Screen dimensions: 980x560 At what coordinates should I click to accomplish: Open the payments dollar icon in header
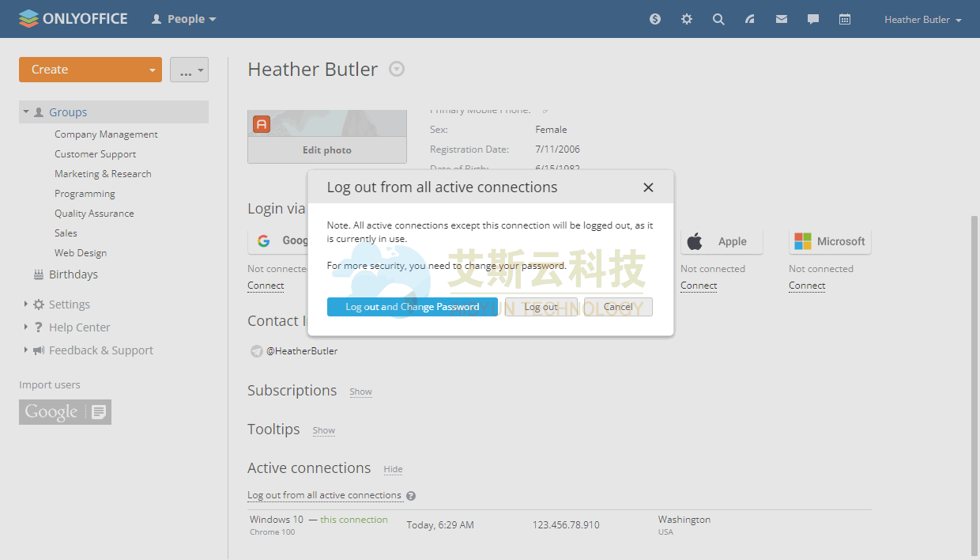point(655,19)
